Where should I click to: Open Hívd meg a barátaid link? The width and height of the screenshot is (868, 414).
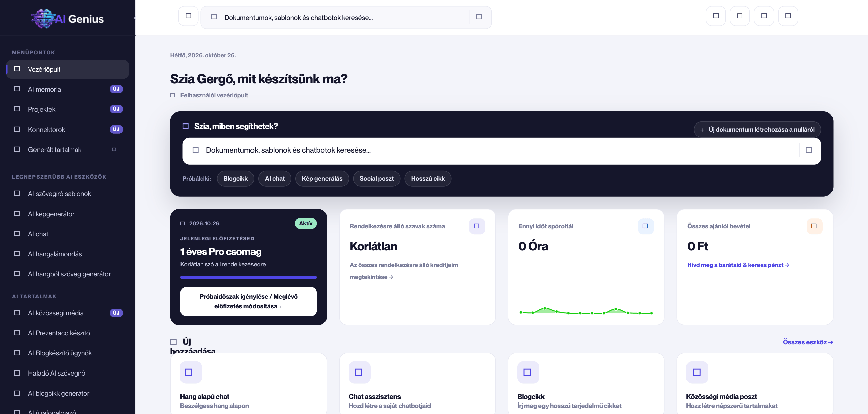(x=738, y=265)
